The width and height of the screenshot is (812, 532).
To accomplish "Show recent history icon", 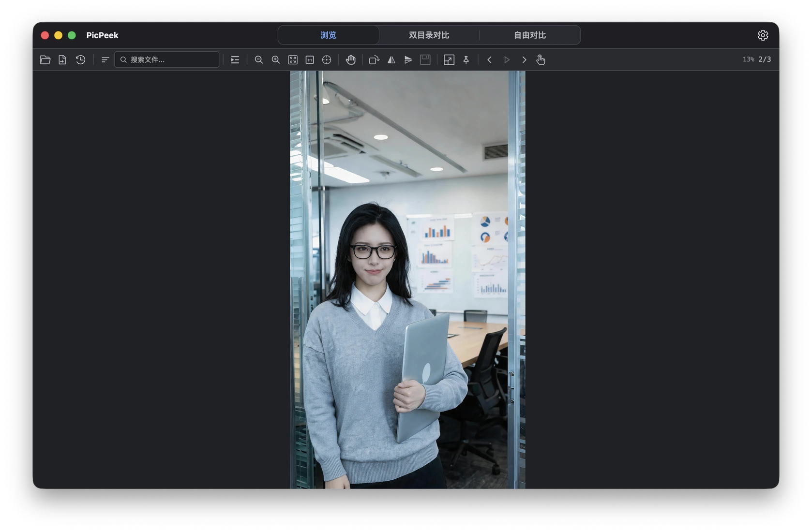I will click(80, 59).
